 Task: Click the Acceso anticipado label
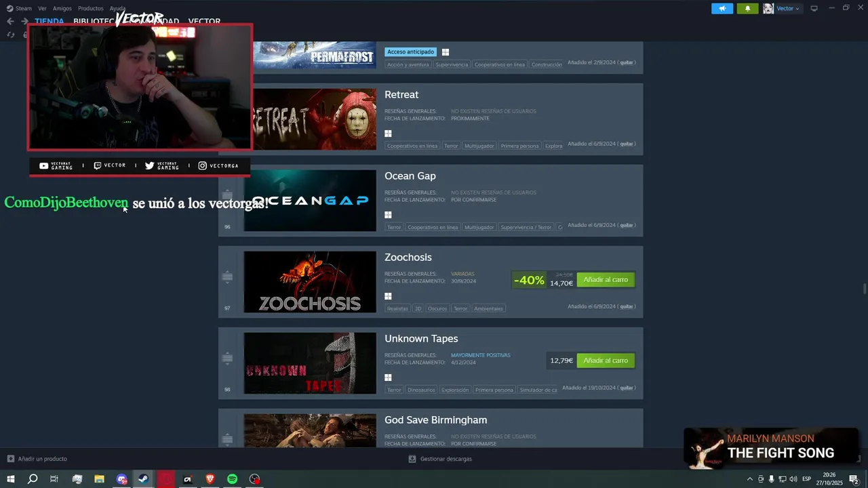click(x=410, y=52)
